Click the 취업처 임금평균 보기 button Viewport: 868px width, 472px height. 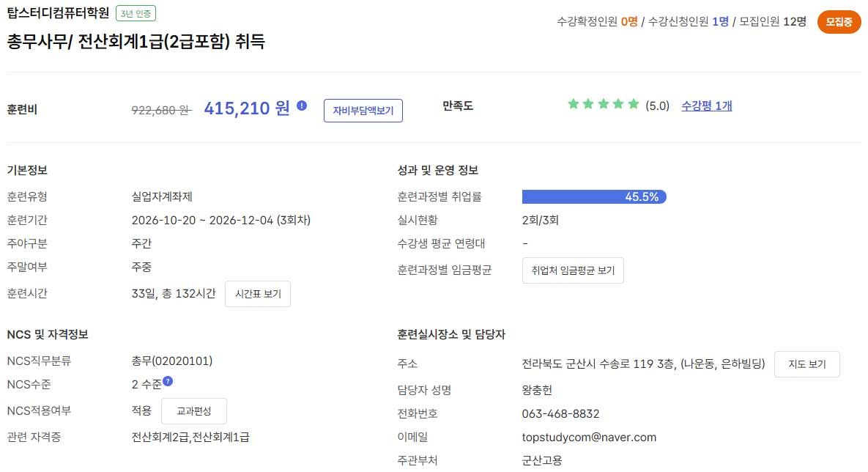pyautogui.click(x=573, y=270)
